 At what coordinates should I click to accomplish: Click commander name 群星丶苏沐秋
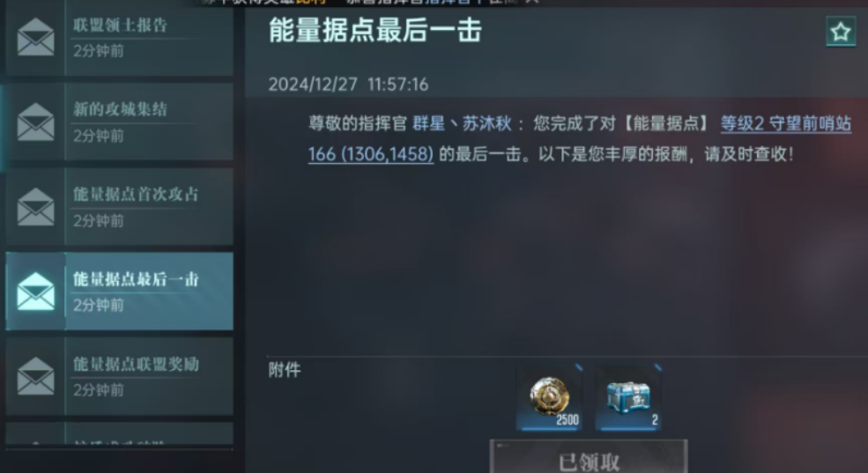[462, 123]
